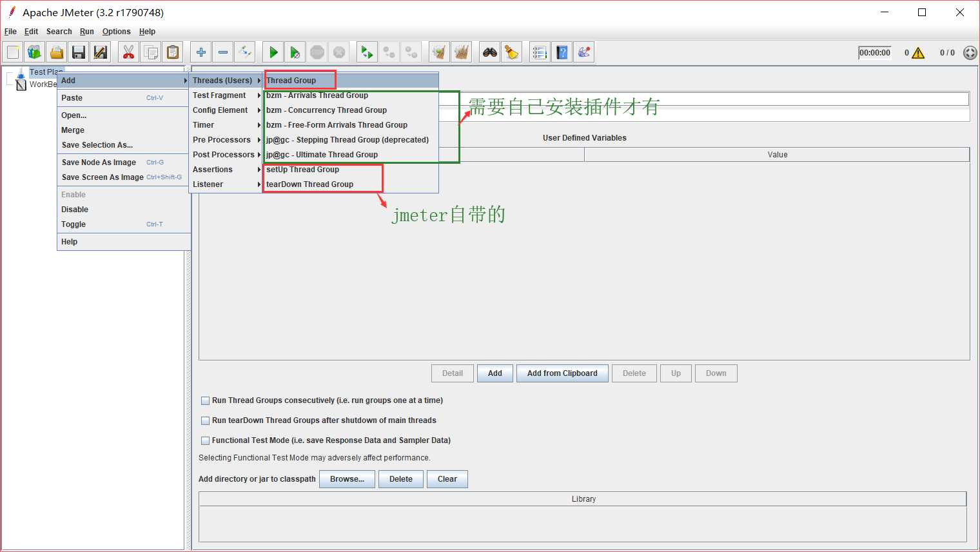
Task: Open the Run menu
Action: (87, 32)
